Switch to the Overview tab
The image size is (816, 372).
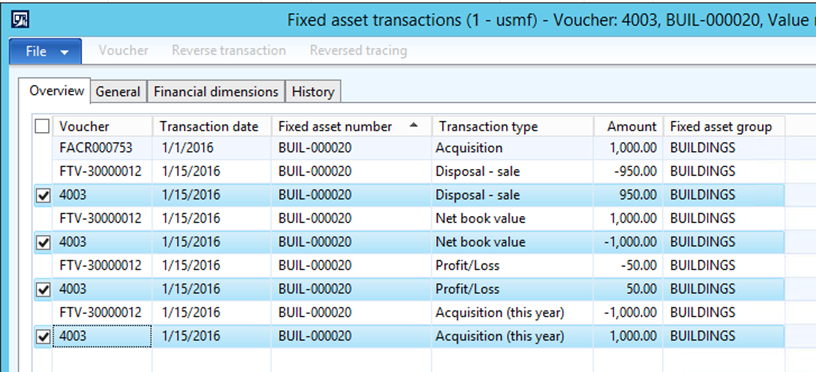56,91
